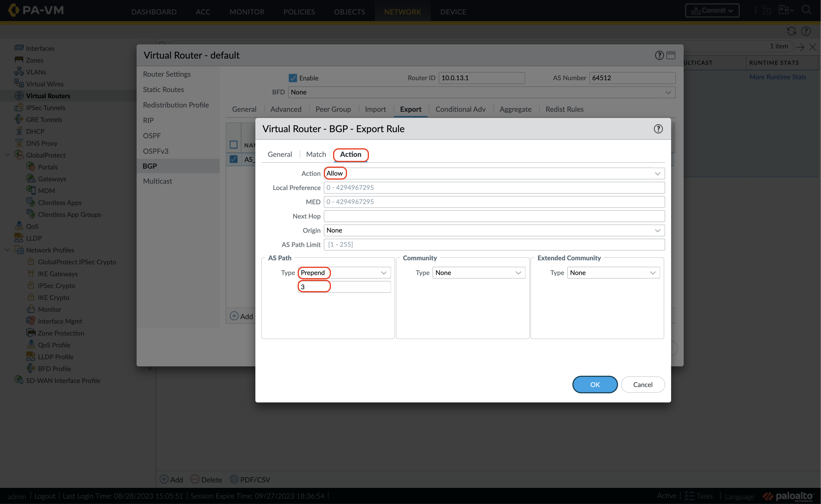Collapse the GlobalProtect tree node

coord(7,155)
